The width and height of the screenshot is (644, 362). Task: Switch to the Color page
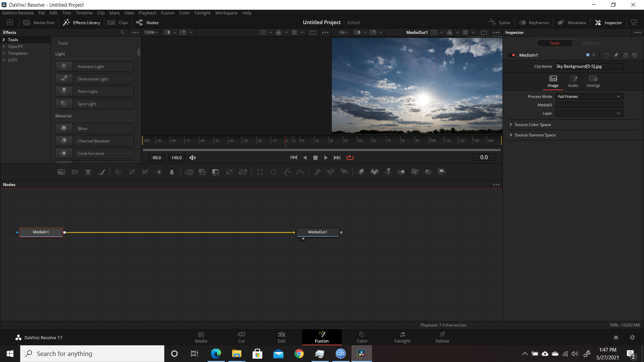(x=362, y=337)
